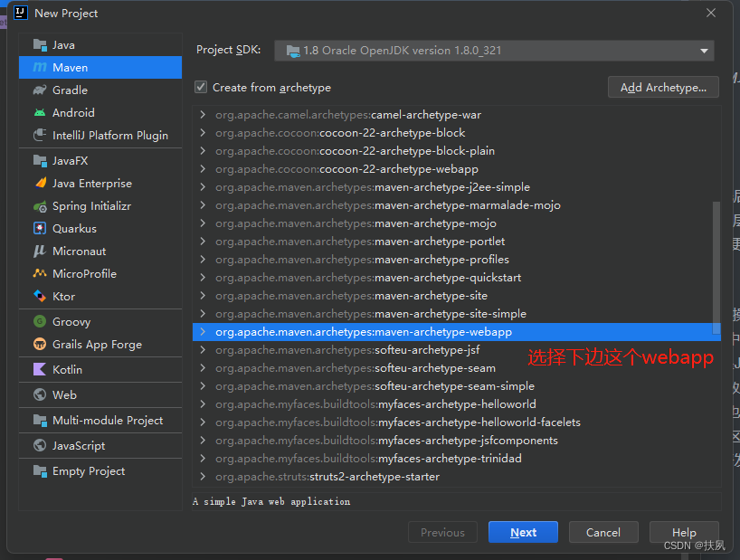Click the Kotlin K icon
This screenshot has width=740, height=560.
coord(40,369)
